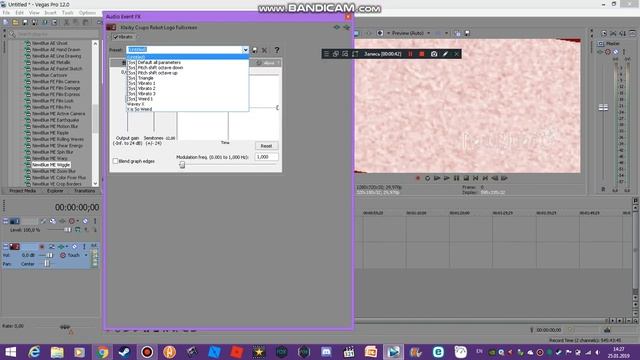Image resolution: width=640 pixels, height=360 pixels.
Task: Switch to the Project Media tab
Action: point(22,191)
